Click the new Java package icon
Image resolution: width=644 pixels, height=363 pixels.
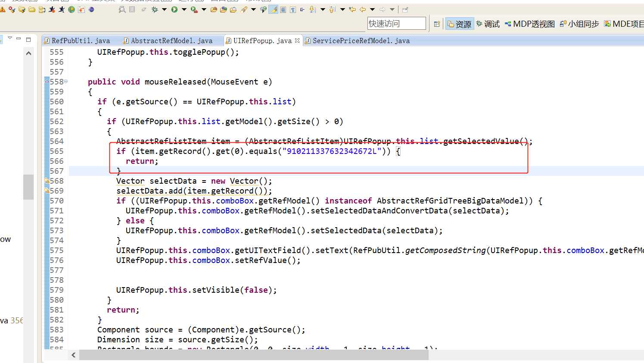click(214, 9)
